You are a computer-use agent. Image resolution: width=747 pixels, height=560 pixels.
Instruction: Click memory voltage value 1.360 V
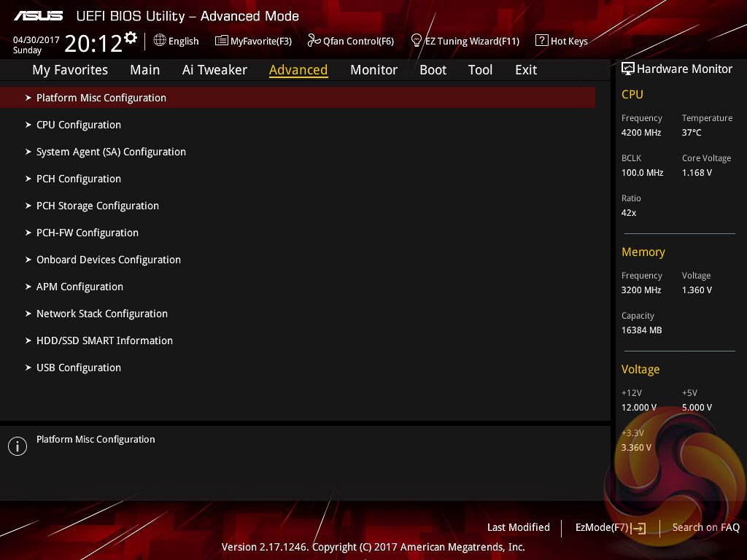[697, 290]
